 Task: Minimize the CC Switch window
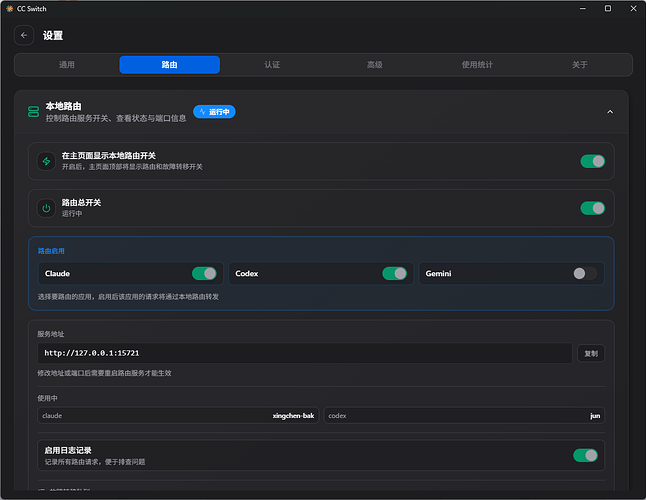pos(583,9)
